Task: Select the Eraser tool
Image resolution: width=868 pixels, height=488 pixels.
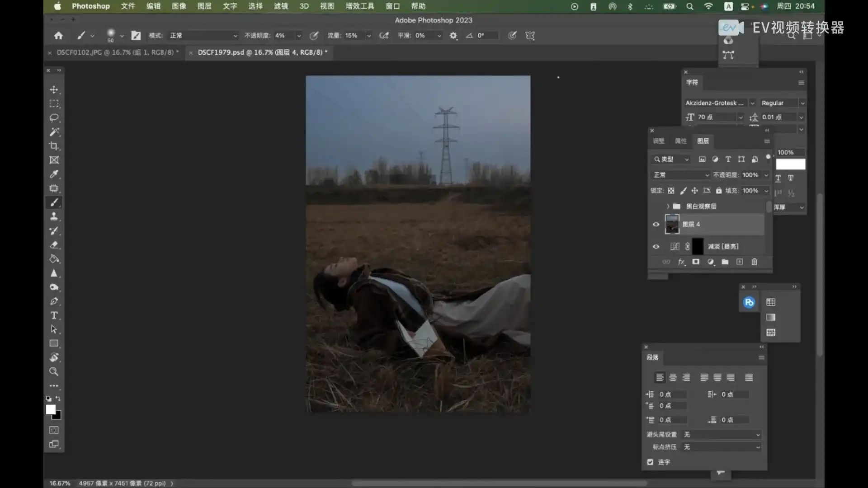Action: tap(54, 245)
